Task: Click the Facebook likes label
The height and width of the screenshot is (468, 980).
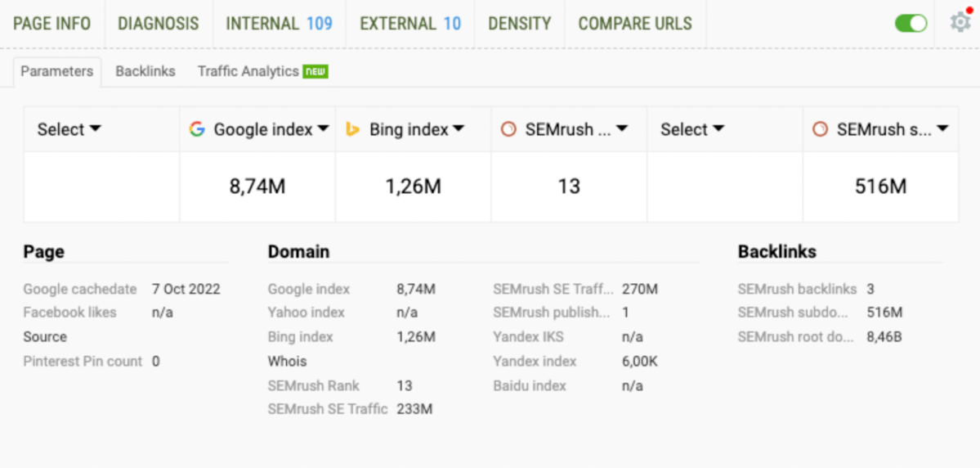Action: click(70, 313)
